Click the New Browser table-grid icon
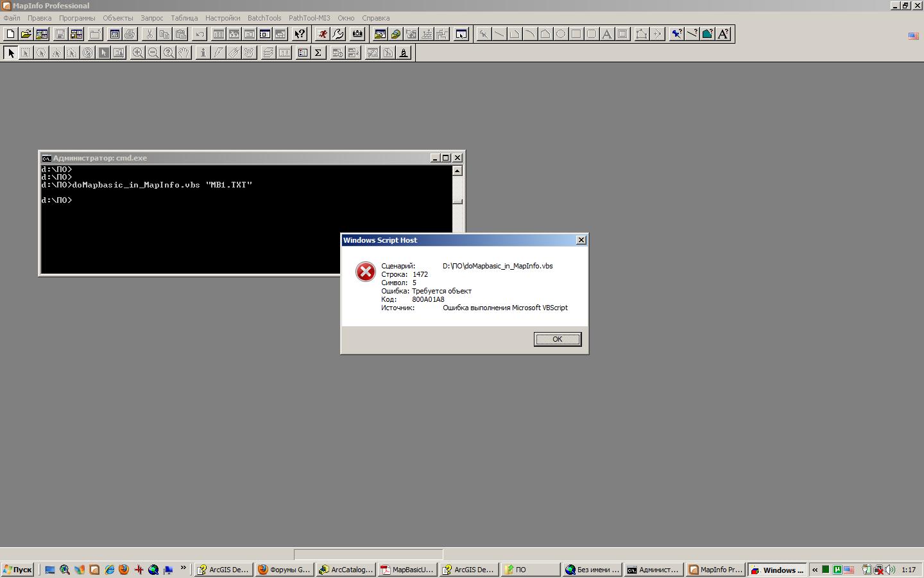This screenshot has width=924, height=578. click(x=218, y=34)
